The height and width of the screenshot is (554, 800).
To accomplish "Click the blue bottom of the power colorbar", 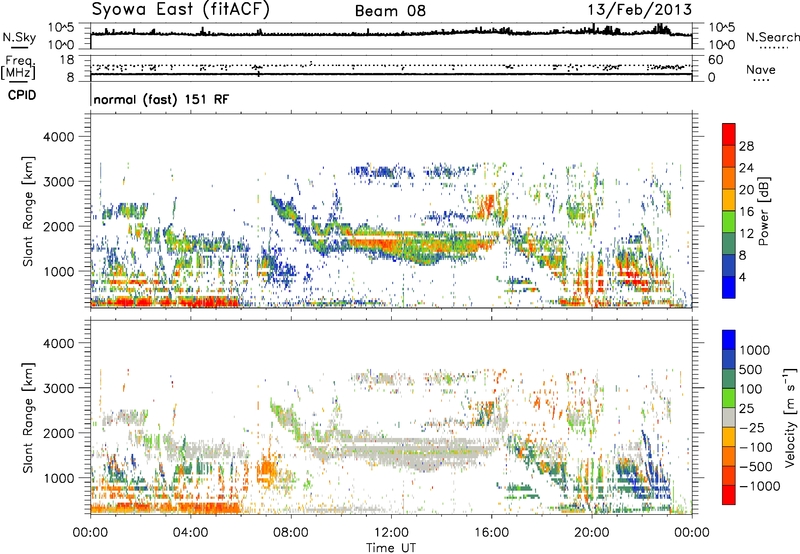I will click(729, 287).
